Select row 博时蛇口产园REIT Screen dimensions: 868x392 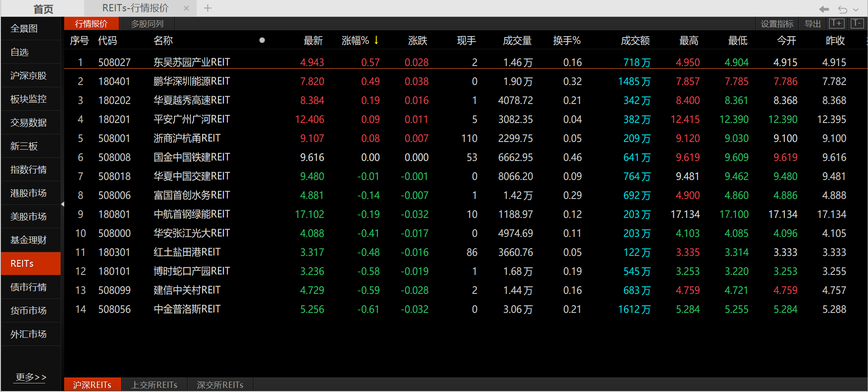click(466, 271)
